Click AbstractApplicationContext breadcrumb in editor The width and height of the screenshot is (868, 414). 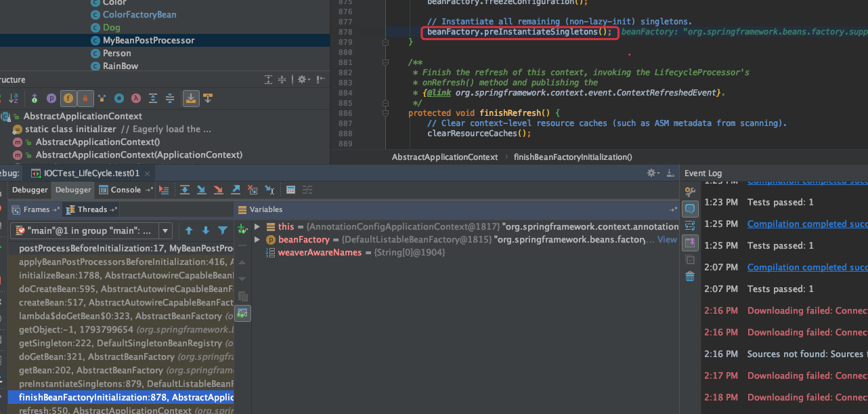pyautogui.click(x=445, y=157)
